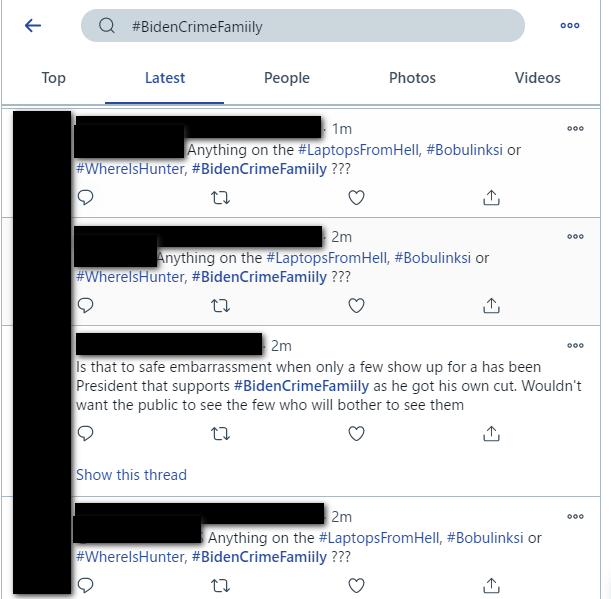Retweet the 1m tweet
The image size is (611, 599).
click(221, 198)
